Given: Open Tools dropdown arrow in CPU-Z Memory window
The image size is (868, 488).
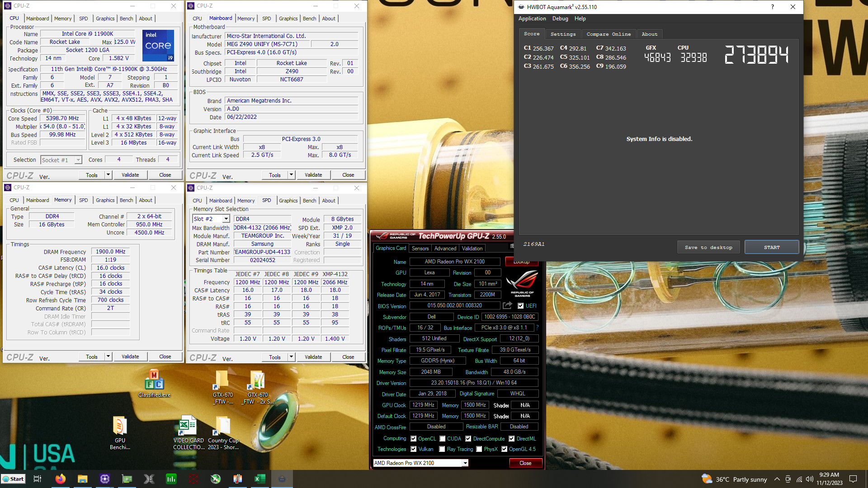Looking at the screenshot, I should 108,357.
